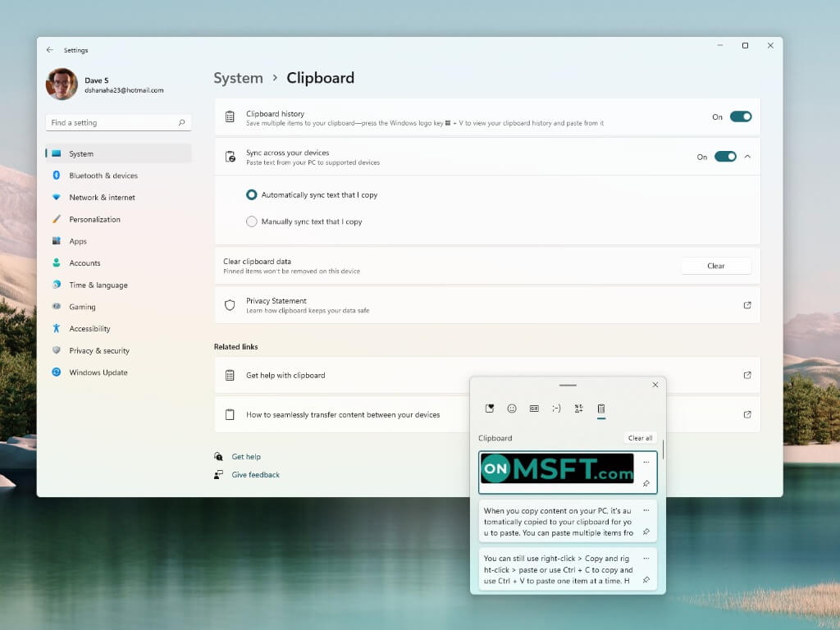Open the most recently used favorites tab
Image resolution: width=840 pixels, height=630 pixels.
490,409
